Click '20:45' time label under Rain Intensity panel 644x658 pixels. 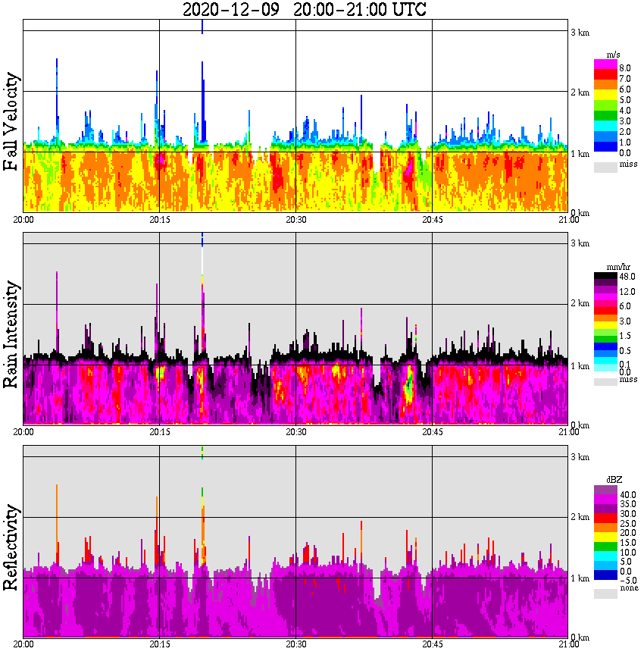coord(433,432)
